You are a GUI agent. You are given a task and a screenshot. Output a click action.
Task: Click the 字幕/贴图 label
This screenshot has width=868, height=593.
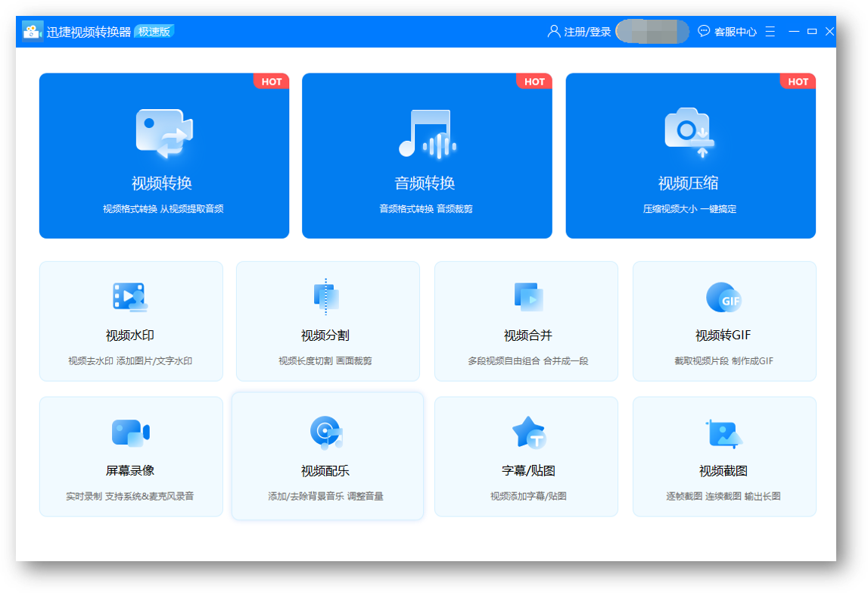529,470
